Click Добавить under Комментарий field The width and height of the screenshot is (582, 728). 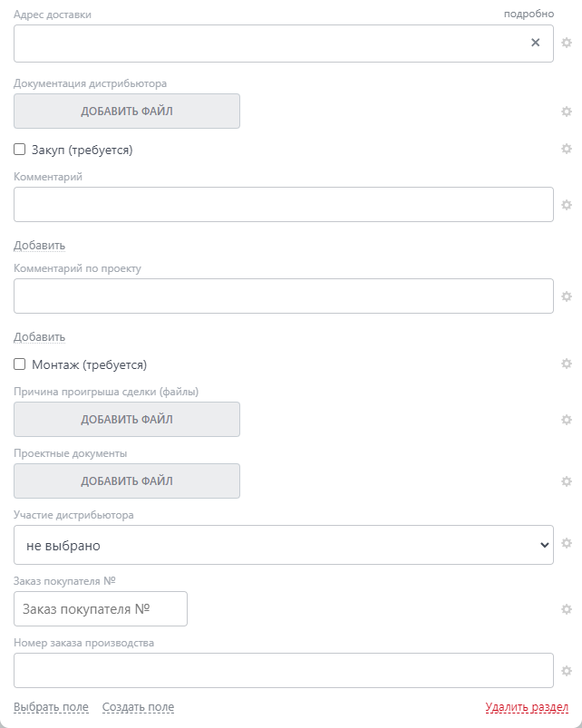(40, 245)
